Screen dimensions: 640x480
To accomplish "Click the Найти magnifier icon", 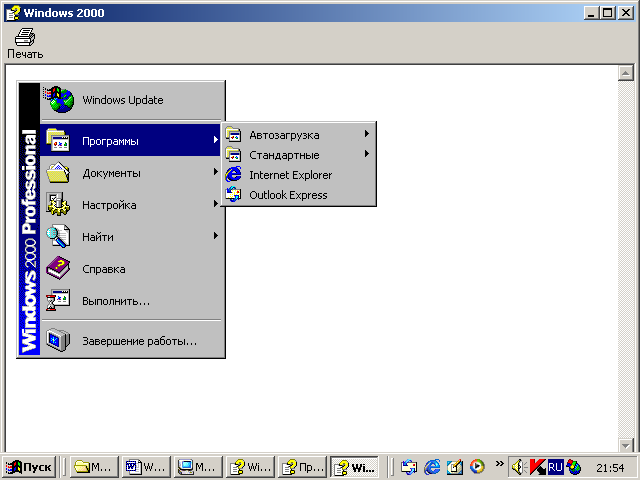I will pyautogui.click(x=58, y=236).
